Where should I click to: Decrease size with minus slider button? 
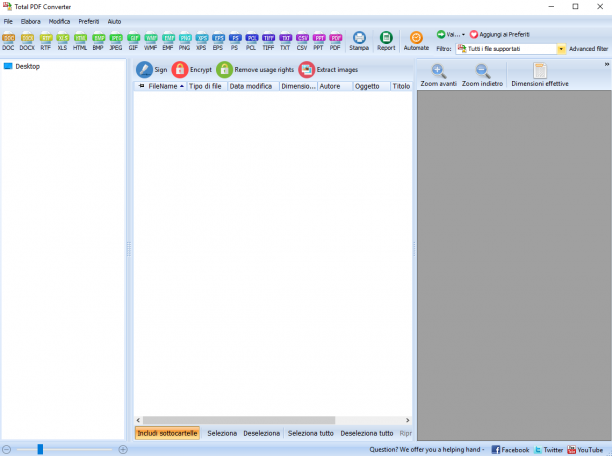pyautogui.click(x=7, y=449)
